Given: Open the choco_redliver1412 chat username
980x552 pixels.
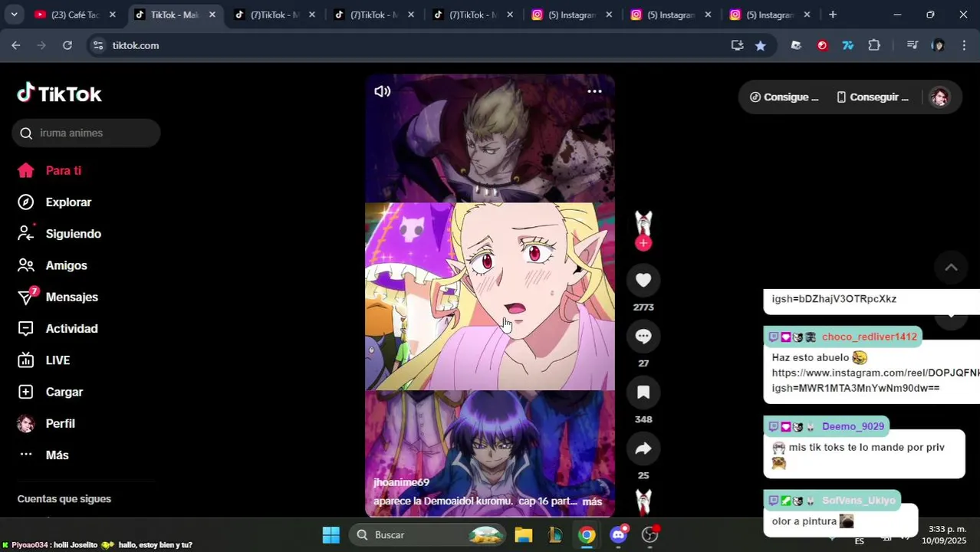Looking at the screenshot, I should [x=869, y=337].
